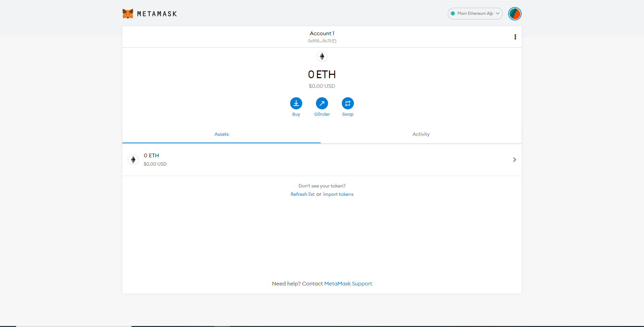Switch to the Assets tab
This screenshot has height=327, width=644.
221,134
